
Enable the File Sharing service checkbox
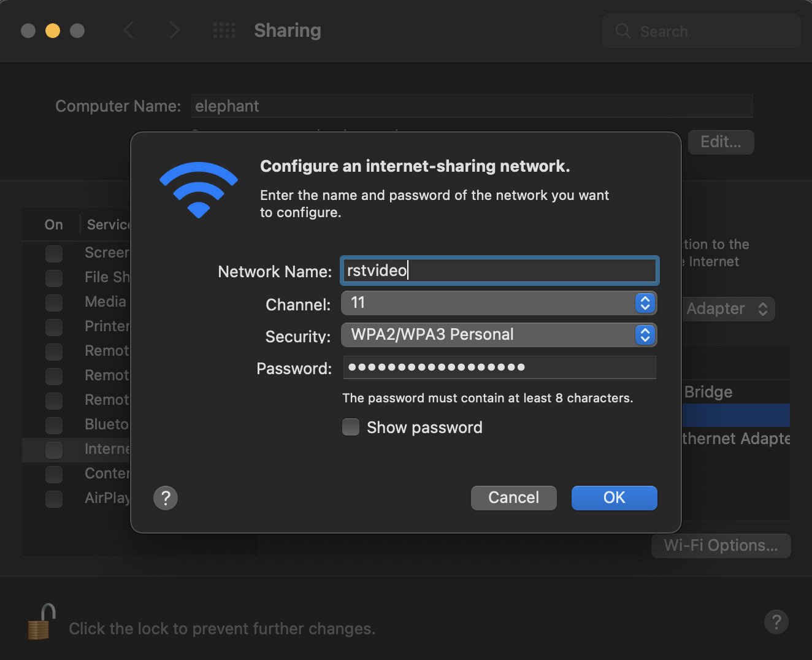tap(54, 278)
